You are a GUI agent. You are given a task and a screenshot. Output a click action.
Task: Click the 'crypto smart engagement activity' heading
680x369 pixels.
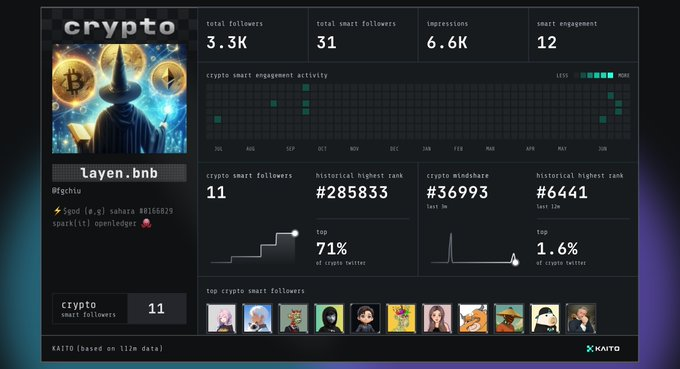pos(267,75)
